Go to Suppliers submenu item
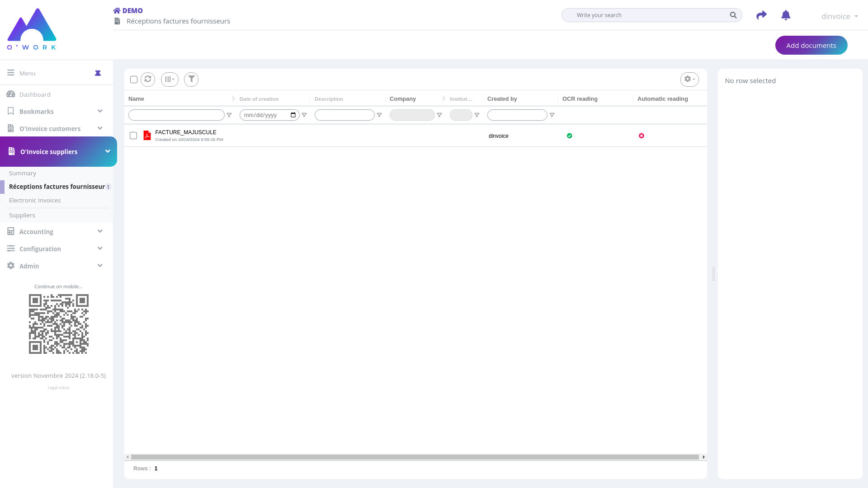 (22, 215)
